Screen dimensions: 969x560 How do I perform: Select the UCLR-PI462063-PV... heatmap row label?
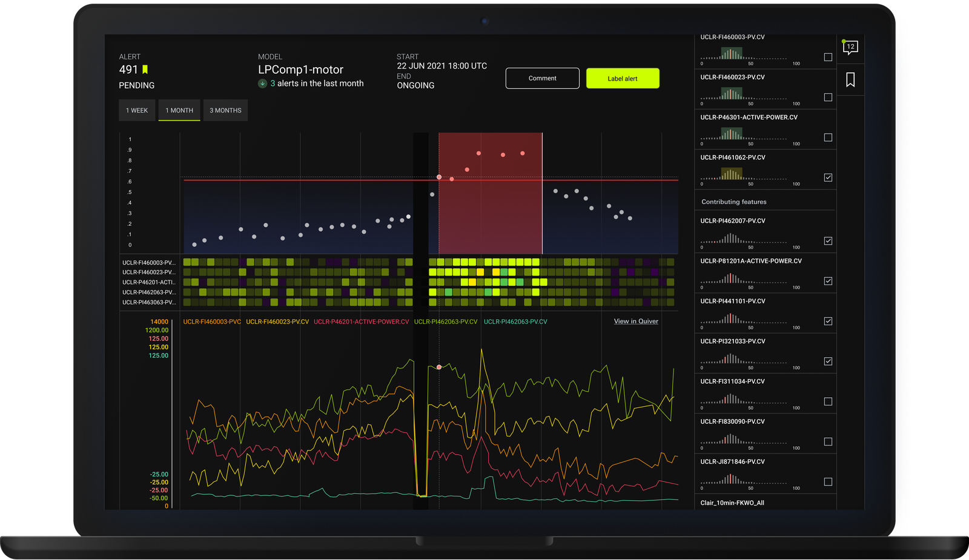click(x=149, y=292)
